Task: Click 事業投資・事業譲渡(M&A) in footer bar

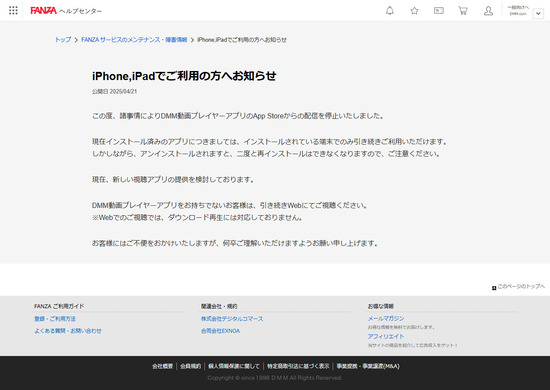Action: tap(368, 366)
